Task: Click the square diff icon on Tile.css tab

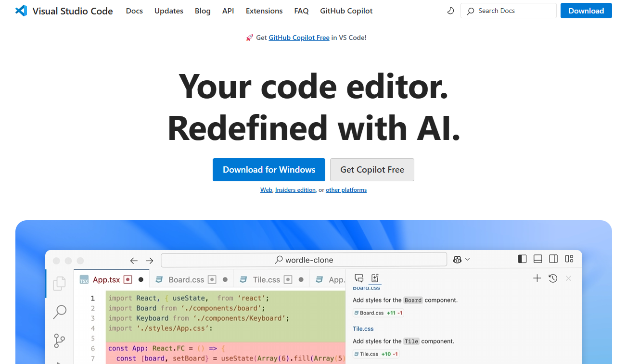Action: pos(288,279)
